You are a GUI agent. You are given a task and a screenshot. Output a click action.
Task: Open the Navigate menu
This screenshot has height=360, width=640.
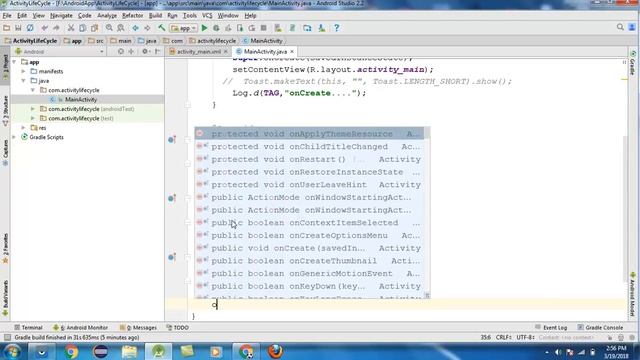[x=61, y=16]
